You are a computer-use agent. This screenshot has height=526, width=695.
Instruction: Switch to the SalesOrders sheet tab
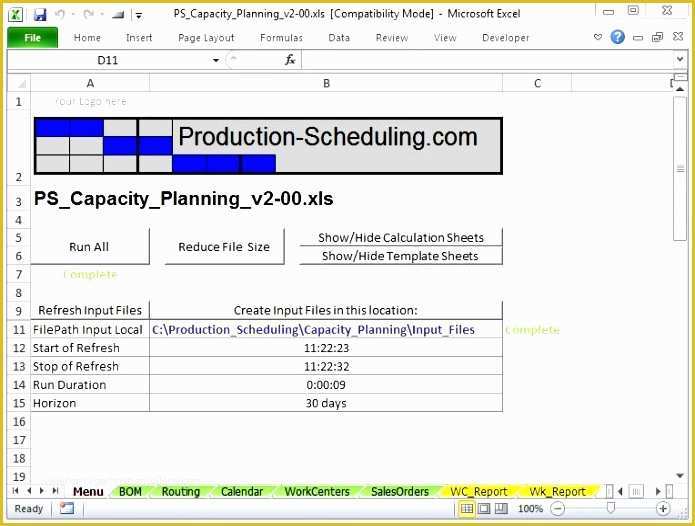click(400, 491)
